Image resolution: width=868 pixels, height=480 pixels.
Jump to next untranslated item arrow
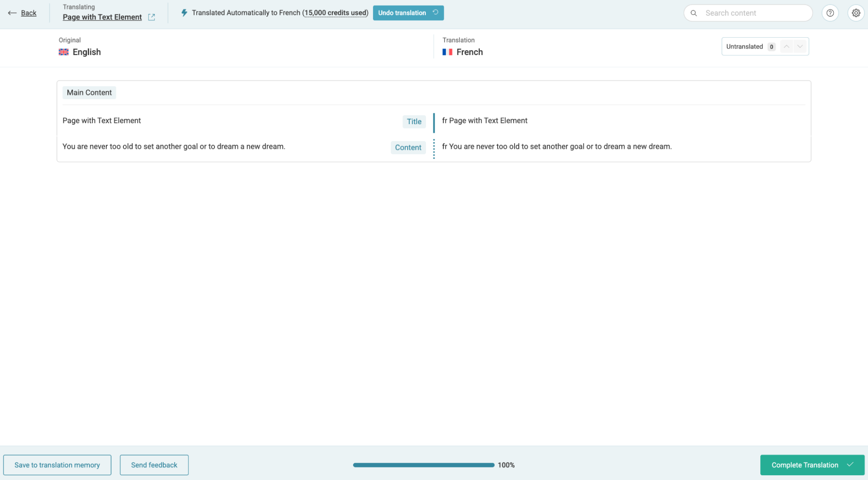coord(800,46)
